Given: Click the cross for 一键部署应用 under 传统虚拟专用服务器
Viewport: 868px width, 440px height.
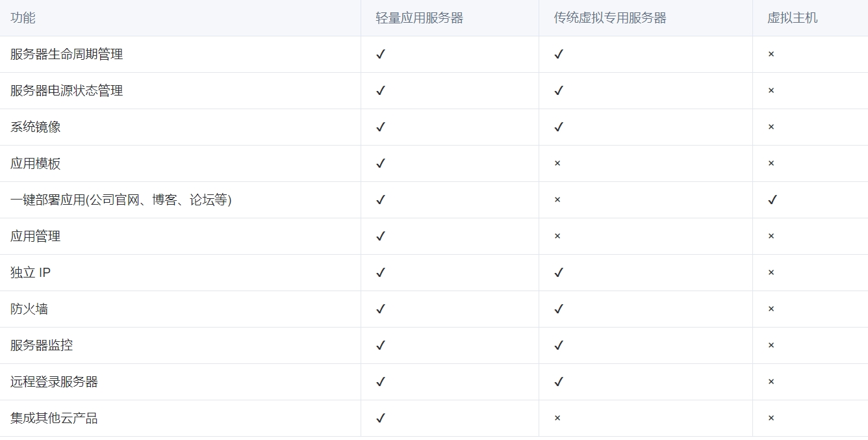Looking at the screenshot, I should 557,200.
